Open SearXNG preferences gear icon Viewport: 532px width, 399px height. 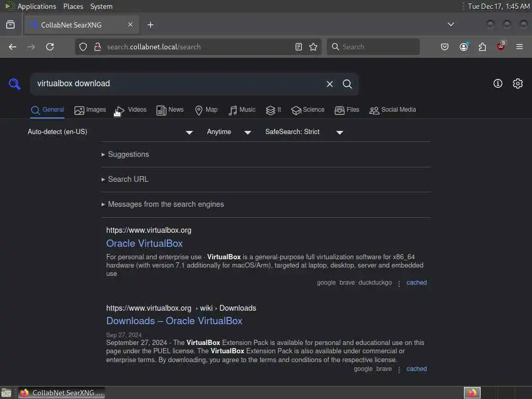point(518,84)
